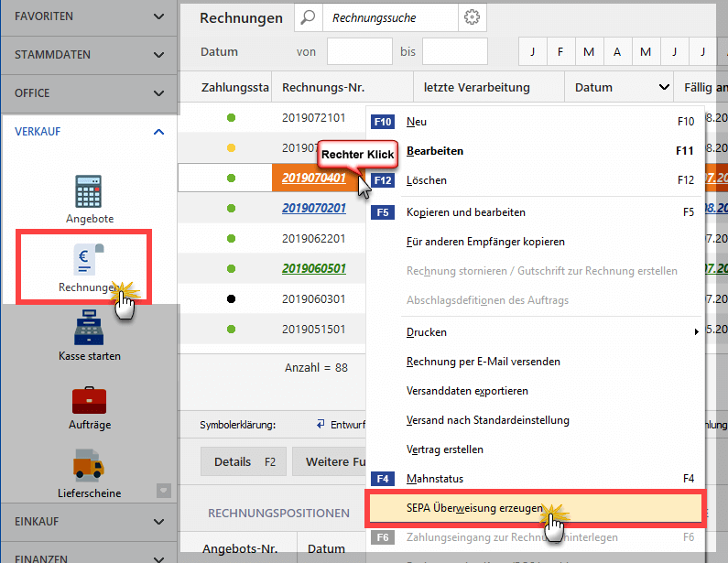The height and width of the screenshot is (563, 728).
Task: Click Zahlungsstatus column header
Action: 226,87
